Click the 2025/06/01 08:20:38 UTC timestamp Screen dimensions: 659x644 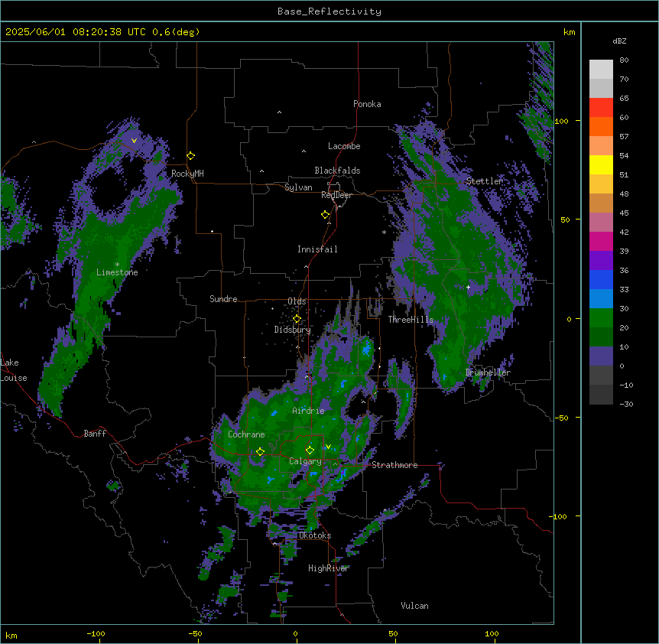(76, 32)
